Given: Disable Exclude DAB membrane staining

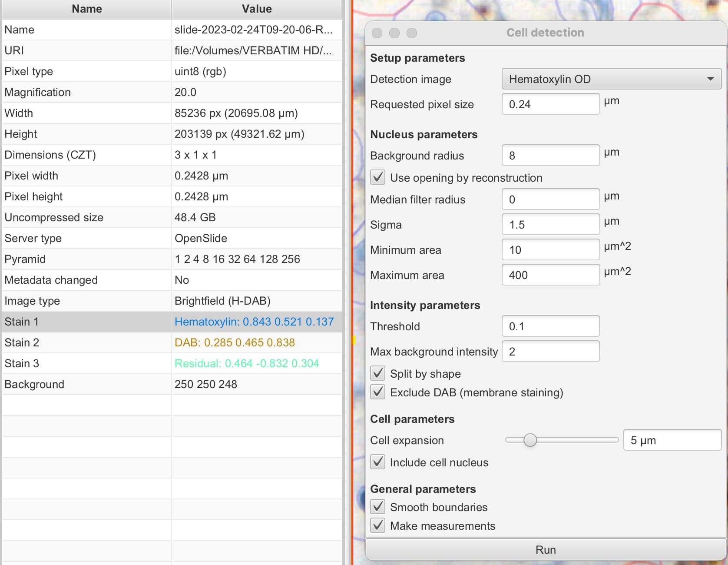Looking at the screenshot, I should pos(377,392).
